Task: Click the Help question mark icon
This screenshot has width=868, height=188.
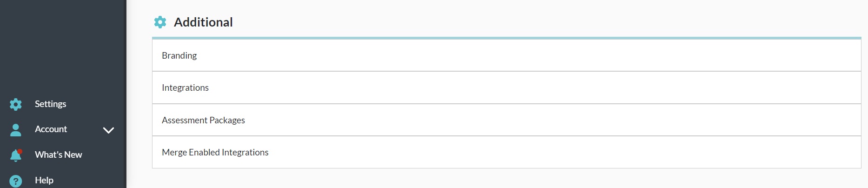Action: click(16, 181)
